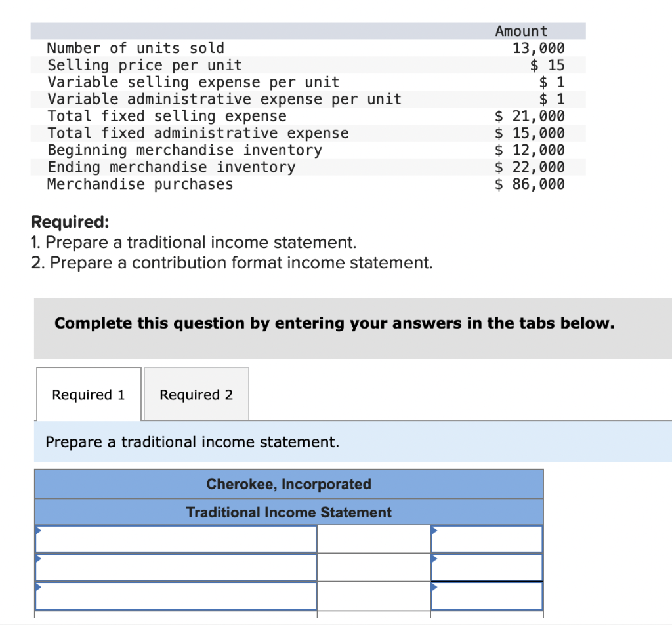Switch to the Required 2 tab

pyautogui.click(x=195, y=394)
